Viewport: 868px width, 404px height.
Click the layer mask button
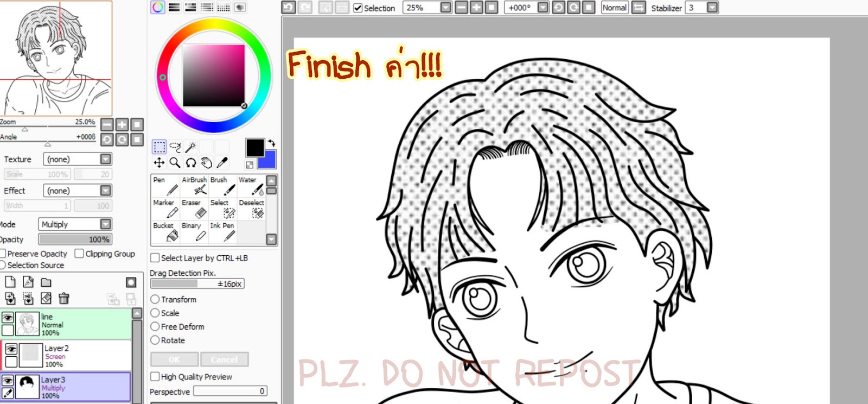[131, 282]
